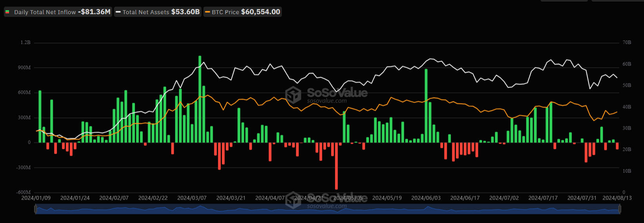
Task: Click the white Total Net Assets legend marker
Action: click(x=118, y=12)
